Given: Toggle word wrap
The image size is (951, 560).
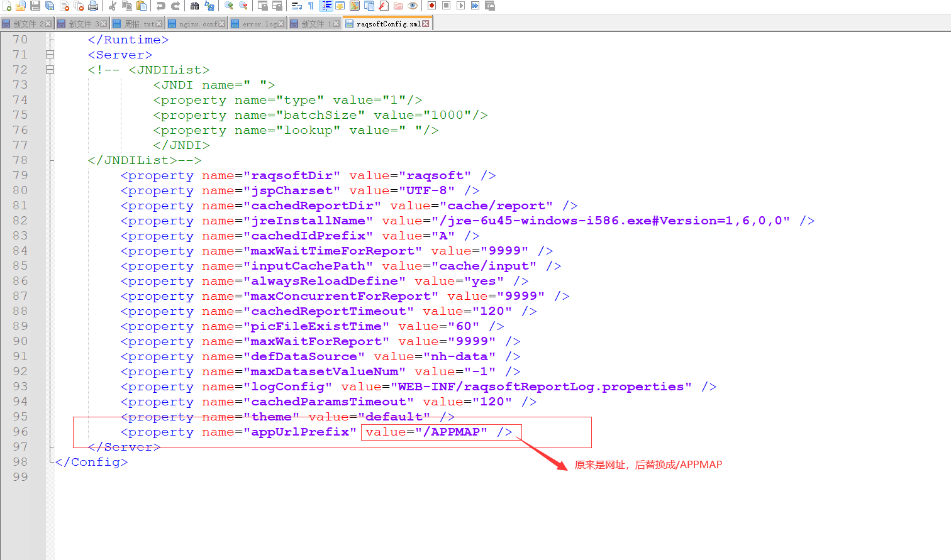Looking at the screenshot, I should pos(296,6).
